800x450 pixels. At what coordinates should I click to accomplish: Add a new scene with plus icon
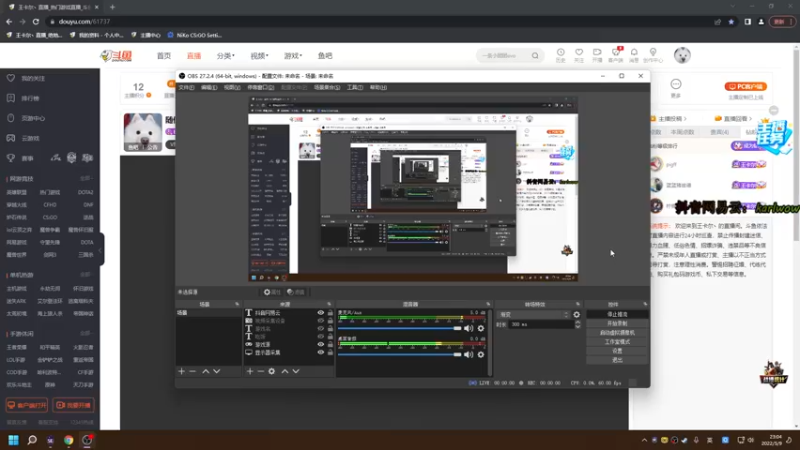click(x=182, y=371)
